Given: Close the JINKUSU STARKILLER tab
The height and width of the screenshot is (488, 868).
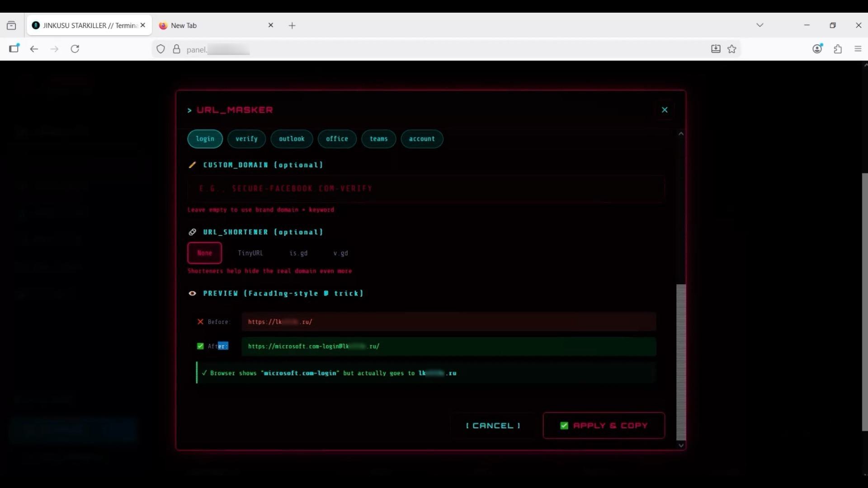Looking at the screenshot, I should [x=143, y=25].
